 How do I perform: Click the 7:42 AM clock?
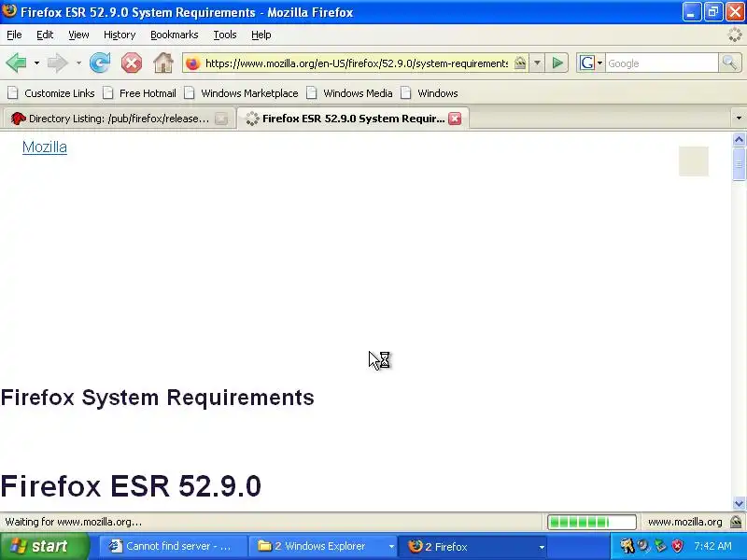pyautogui.click(x=712, y=546)
